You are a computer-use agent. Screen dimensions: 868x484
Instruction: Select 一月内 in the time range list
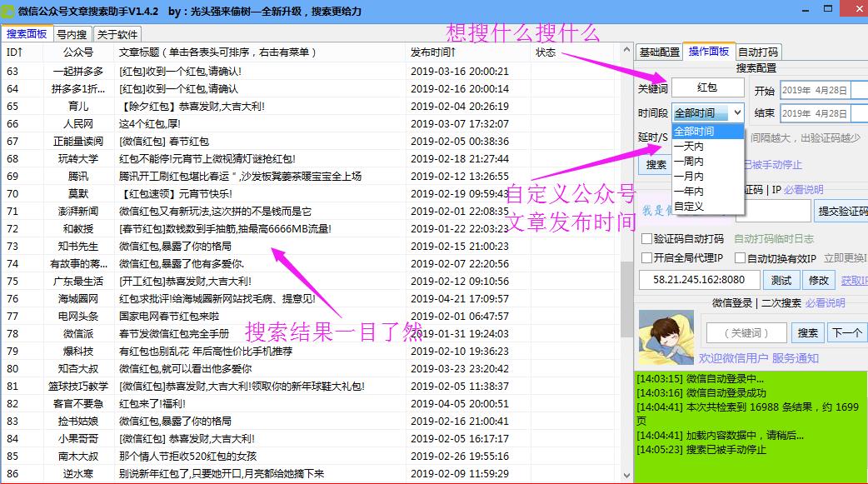click(x=707, y=176)
